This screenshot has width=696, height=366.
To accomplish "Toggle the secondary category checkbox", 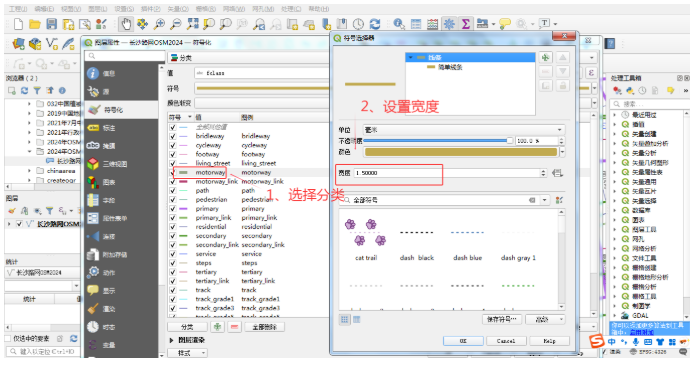I will [173, 236].
